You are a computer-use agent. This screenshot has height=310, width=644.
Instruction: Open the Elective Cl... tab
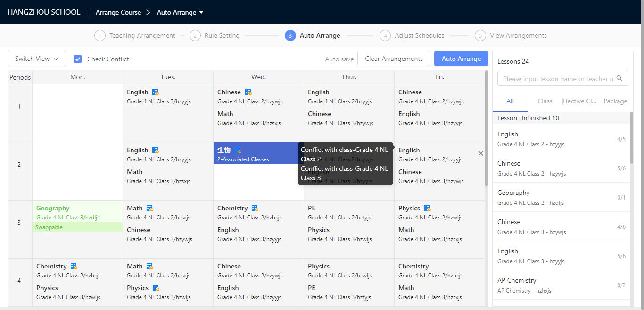[579, 101]
